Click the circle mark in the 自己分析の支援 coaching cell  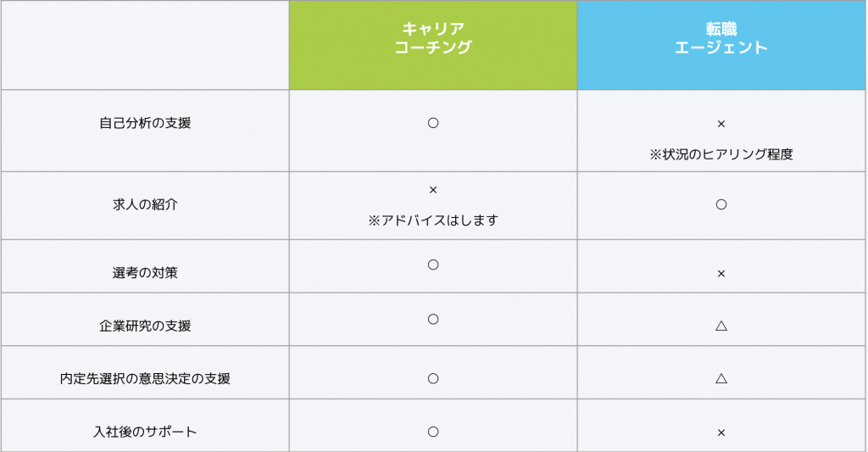click(x=433, y=123)
